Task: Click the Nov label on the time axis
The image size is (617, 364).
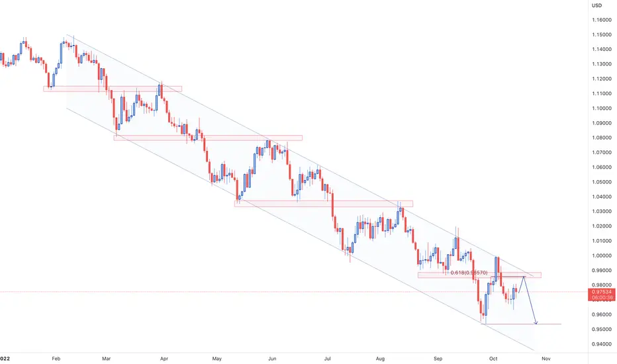Action: point(546,359)
